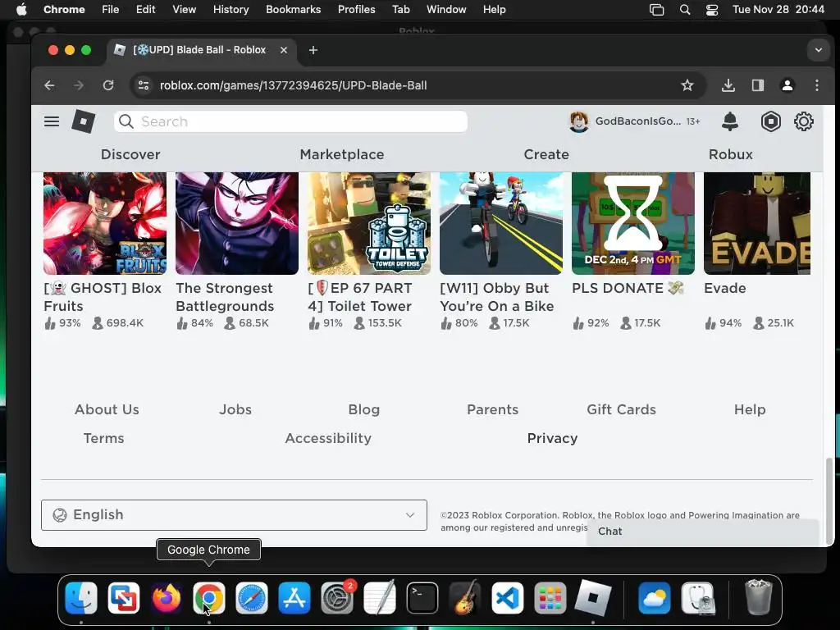Image resolution: width=840 pixels, height=630 pixels.
Task: Open the Window menu
Action: [446, 10]
